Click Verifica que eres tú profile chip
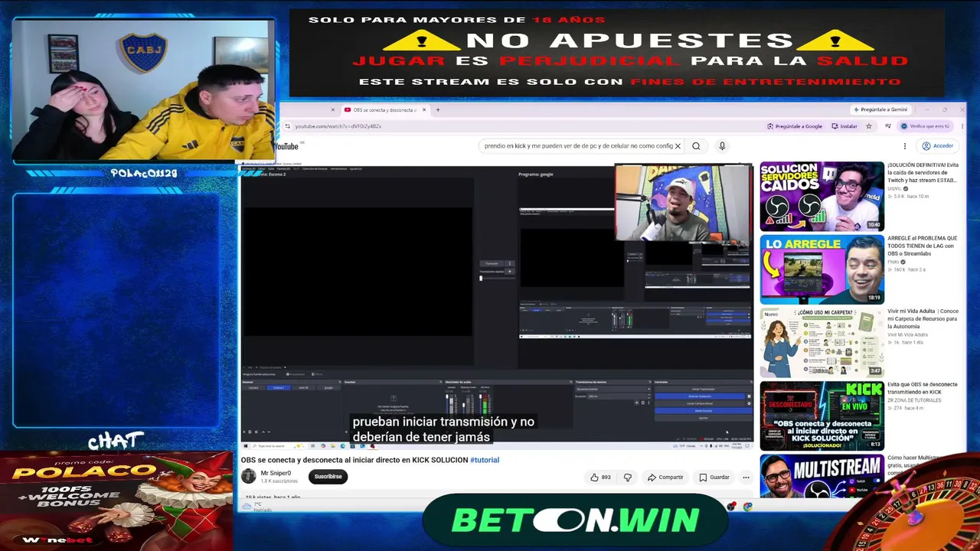The height and width of the screenshot is (551, 980). [925, 126]
